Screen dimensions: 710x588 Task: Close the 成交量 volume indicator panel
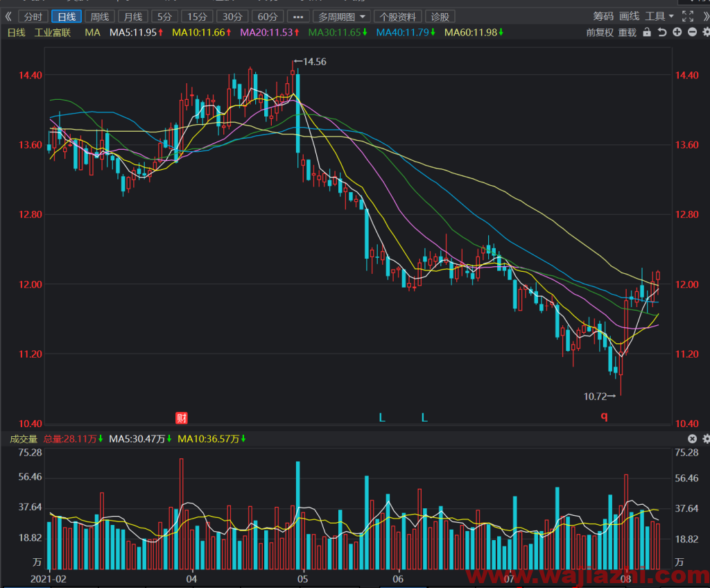point(693,438)
